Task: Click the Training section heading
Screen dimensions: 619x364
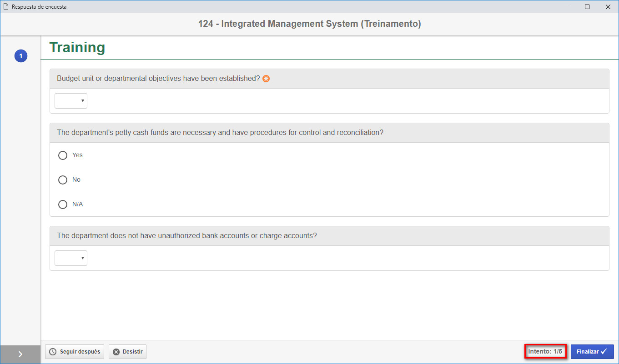Action: coord(77,47)
